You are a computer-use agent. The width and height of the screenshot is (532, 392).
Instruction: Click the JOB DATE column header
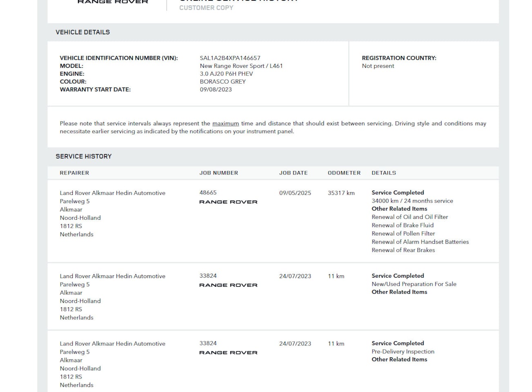coord(293,173)
